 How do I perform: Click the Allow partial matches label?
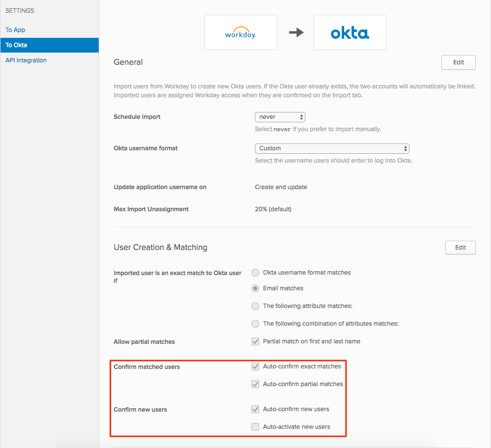(144, 342)
